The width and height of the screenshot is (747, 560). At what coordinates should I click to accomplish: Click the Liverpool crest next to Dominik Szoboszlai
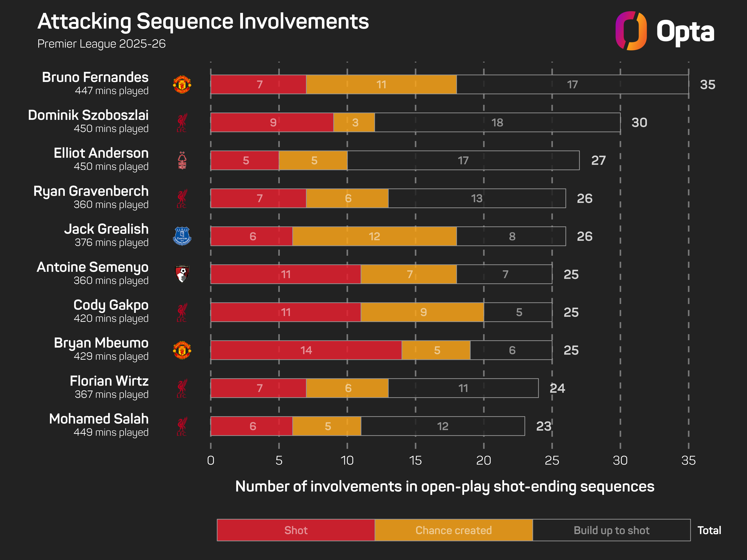182,122
